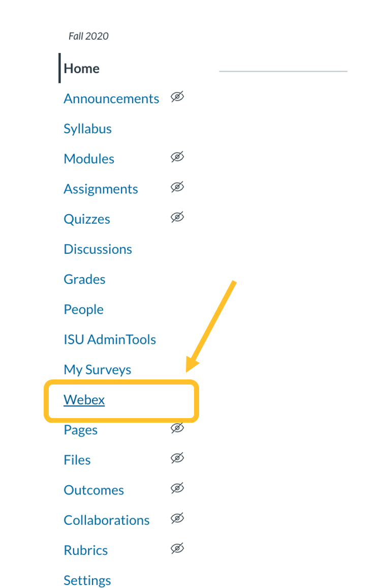This screenshot has width=381, height=588.
Task: Open My Surveys
Action: (97, 370)
